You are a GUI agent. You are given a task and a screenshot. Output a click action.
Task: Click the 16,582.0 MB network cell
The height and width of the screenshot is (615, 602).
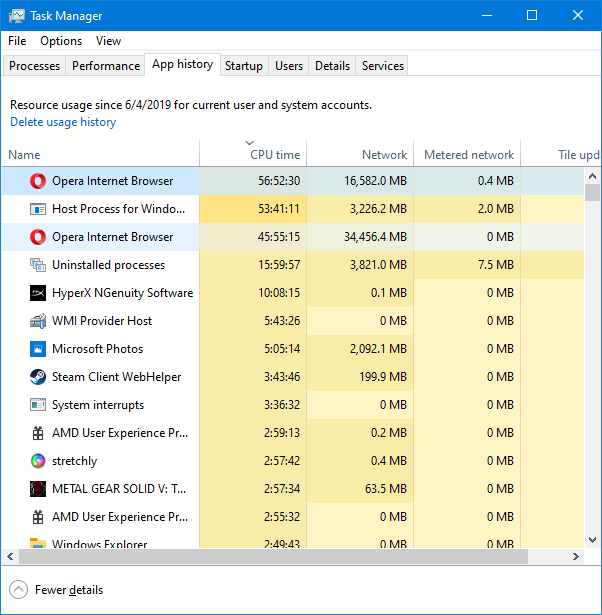[x=360, y=181]
